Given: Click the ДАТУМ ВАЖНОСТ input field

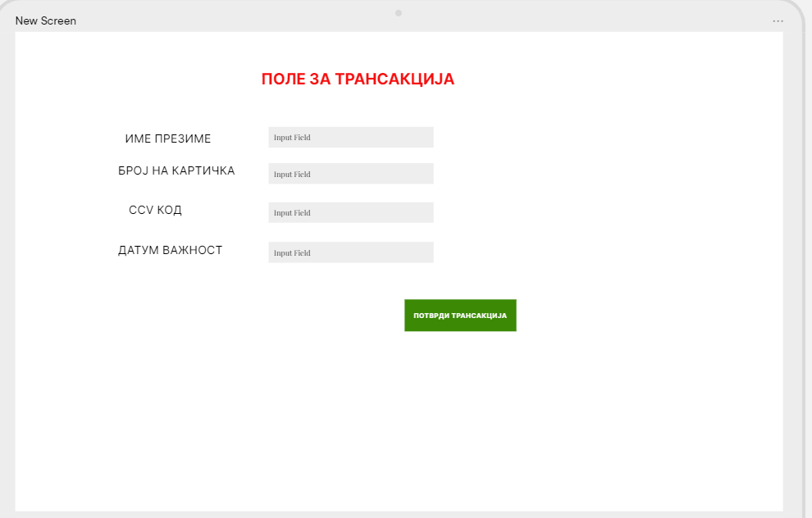Looking at the screenshot, I should tap(350, 252).
